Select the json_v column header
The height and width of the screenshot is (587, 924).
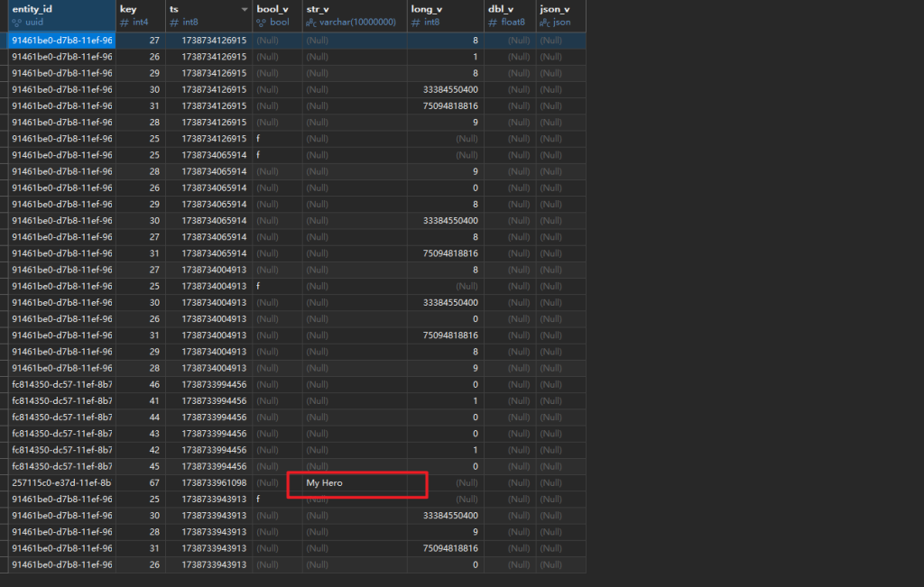coord(561,16)
